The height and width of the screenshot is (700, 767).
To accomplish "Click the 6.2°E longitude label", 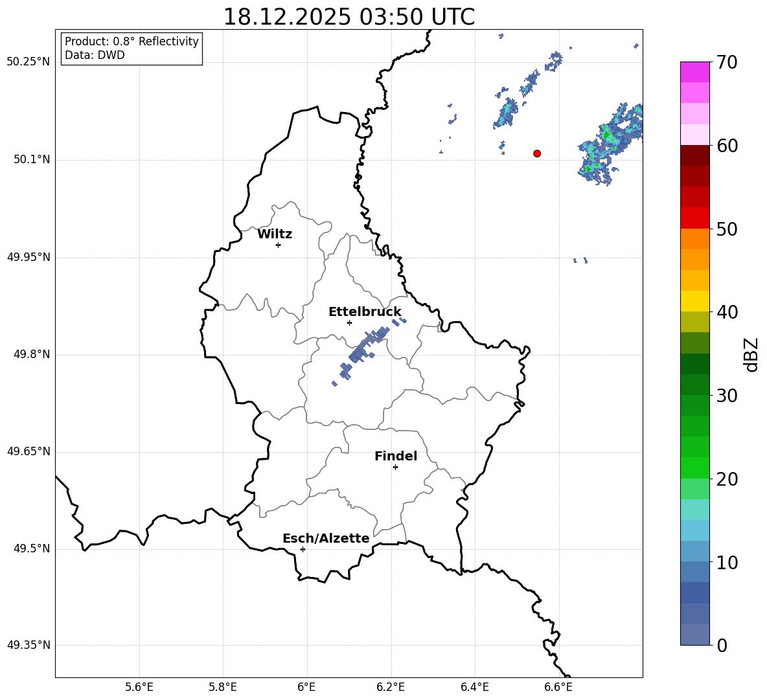I will pos(391,687).
